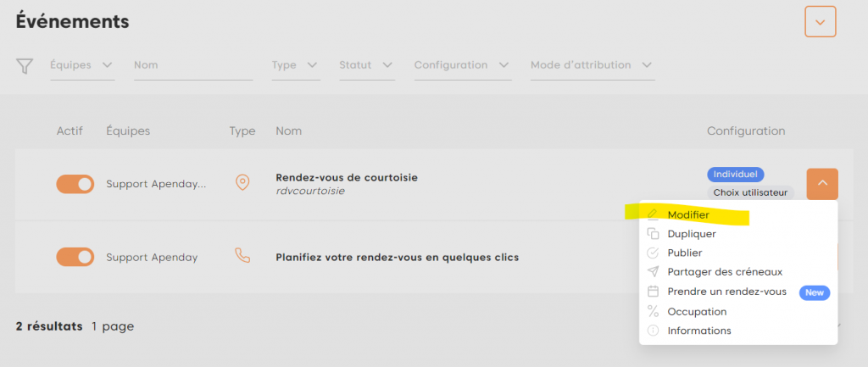Click the location pin type icon
Screen dimensions: 868x367
tap(242, 183)
